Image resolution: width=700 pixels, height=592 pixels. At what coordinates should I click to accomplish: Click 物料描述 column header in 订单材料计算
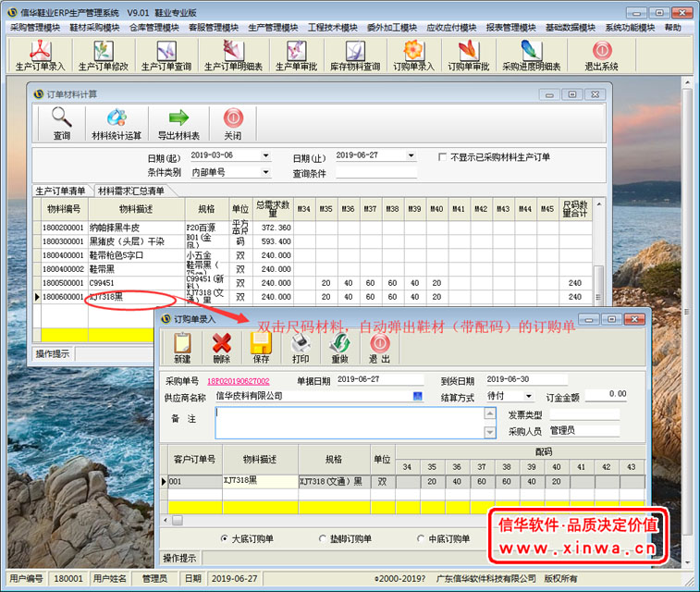click(136, 209)
